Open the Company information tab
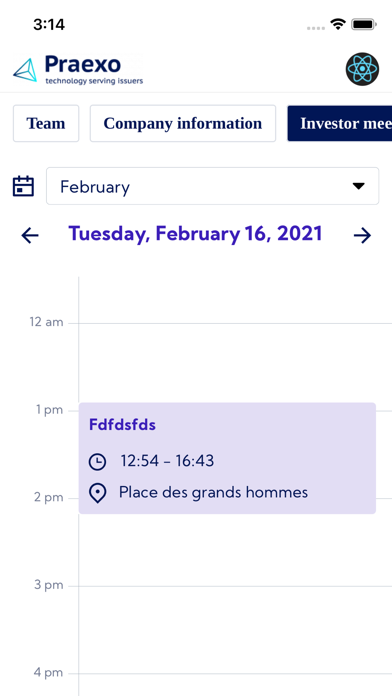This screenshot has width=392, height=696. coord(183,123)
